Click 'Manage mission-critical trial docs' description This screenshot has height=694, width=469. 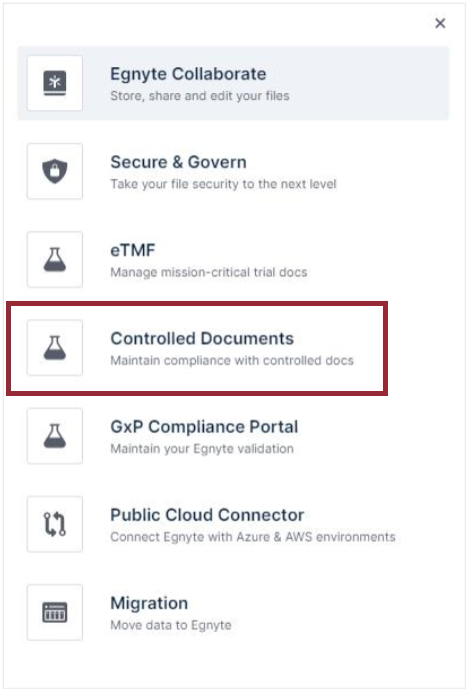click(208, 272)
